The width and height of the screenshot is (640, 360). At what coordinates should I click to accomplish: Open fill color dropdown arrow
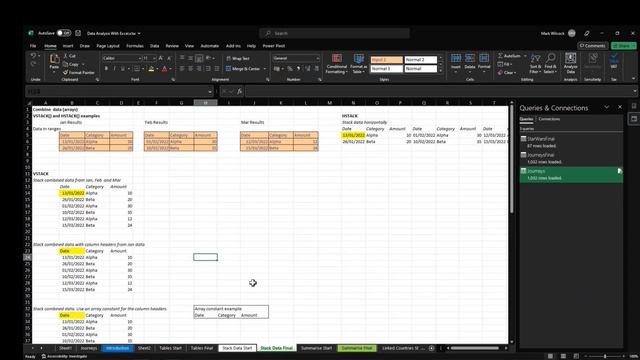(x=157, y=69)
